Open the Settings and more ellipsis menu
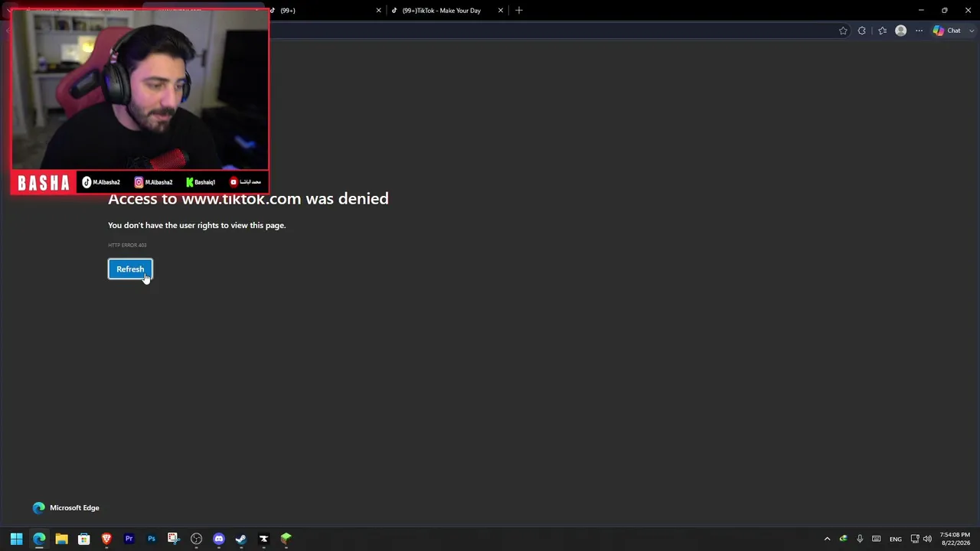 tap(919, 31)
